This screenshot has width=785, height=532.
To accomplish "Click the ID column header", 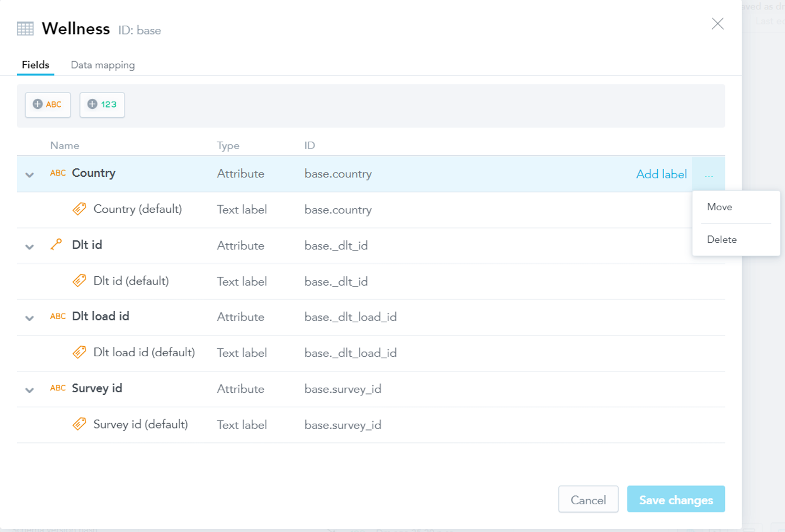I will point(310,145).
